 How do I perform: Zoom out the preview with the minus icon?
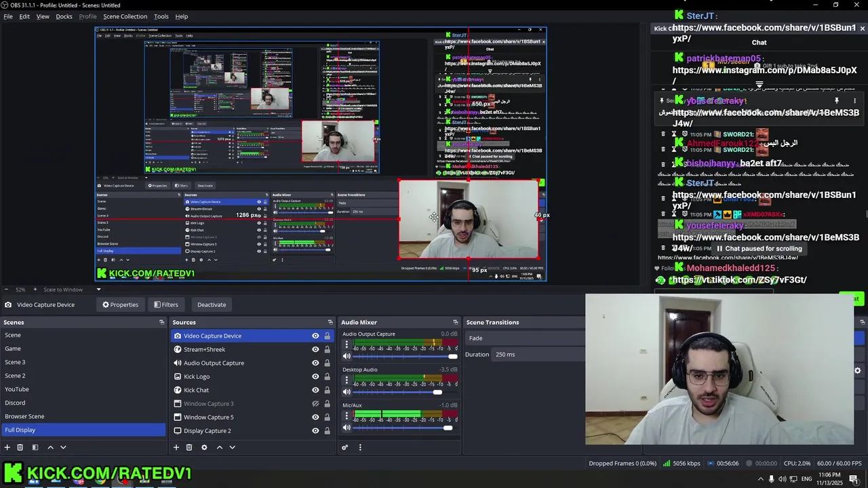point(6,289)
